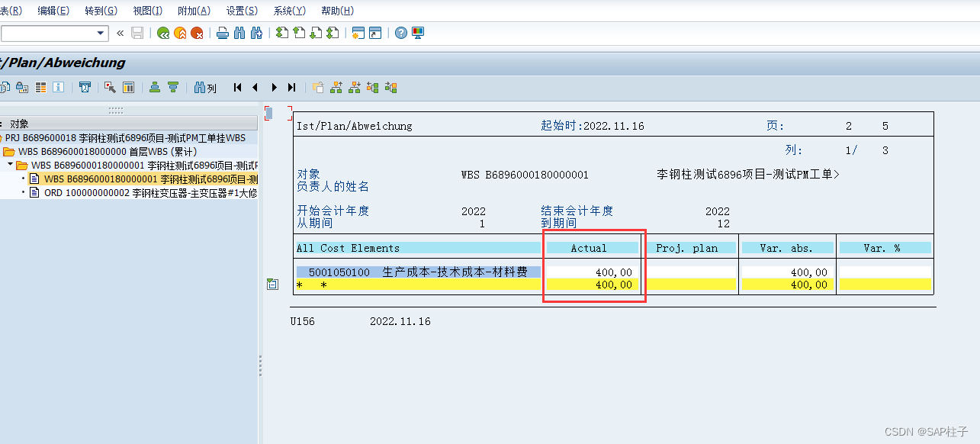Viewport: 980px width, 444px height.
Task: Click the Var. abs. column header
Action: point(787,248)
